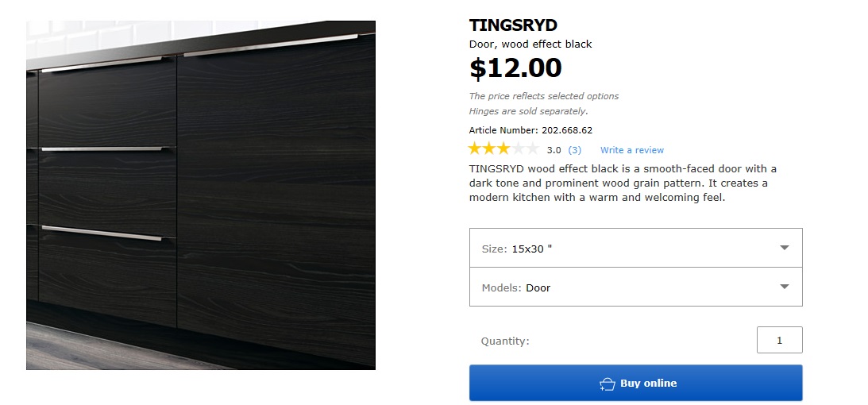Click the $12.00 price text
868x405 pixels.
point(515,68)
